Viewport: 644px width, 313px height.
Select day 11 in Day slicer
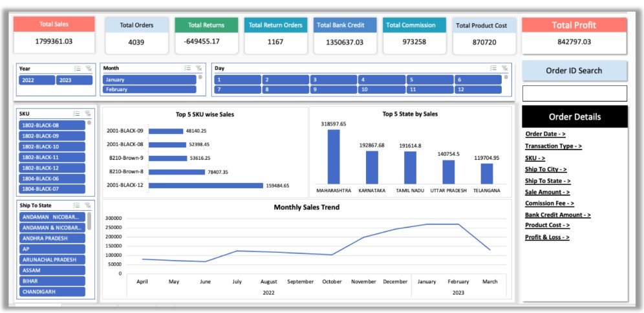click(430, 89)
